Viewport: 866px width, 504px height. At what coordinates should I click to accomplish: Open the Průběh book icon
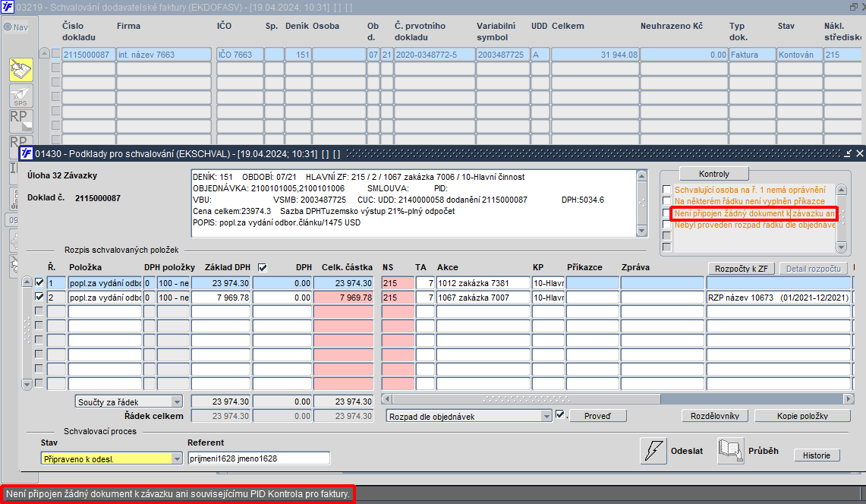pyautogui.click(x=730, y=451)
